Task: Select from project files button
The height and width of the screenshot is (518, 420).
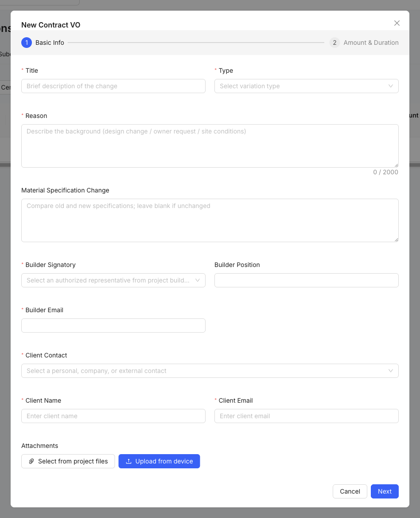Action: click(68, 462)
